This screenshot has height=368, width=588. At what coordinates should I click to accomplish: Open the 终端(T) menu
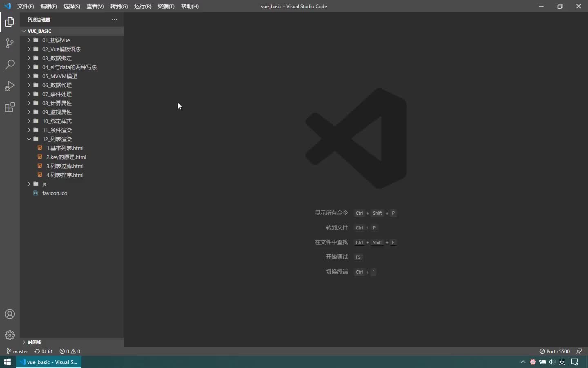coord(166,6)
